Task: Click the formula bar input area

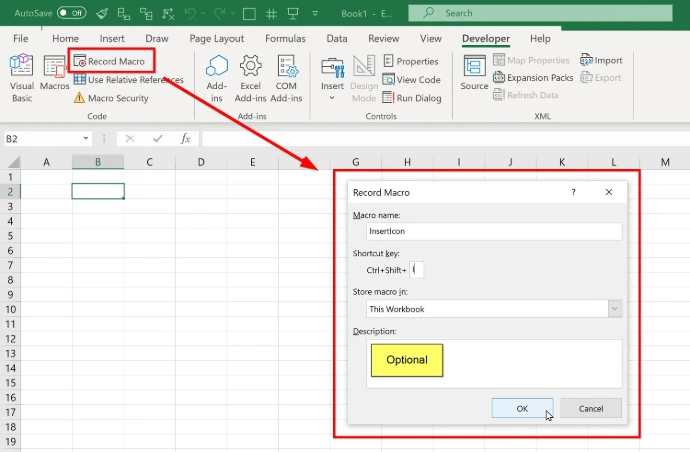Action: click(x=445, y=139)
